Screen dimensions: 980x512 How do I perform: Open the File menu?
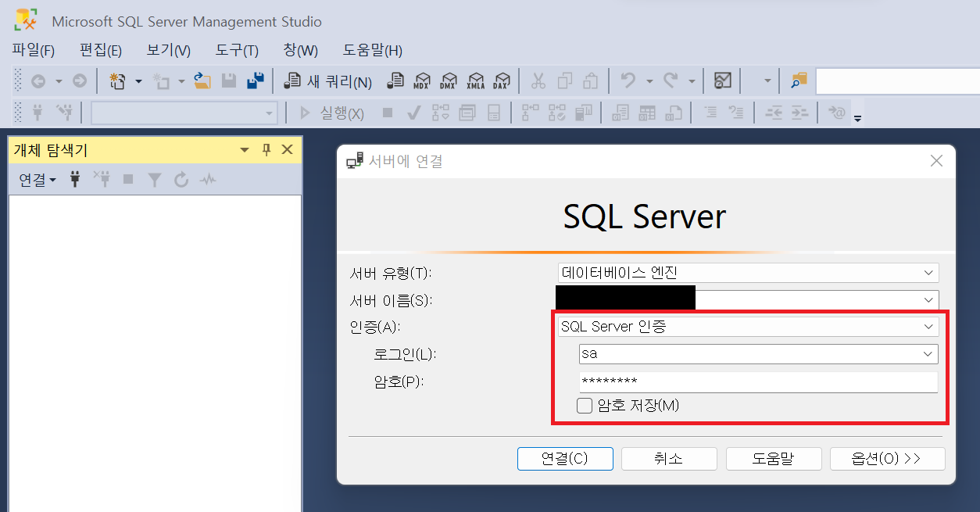34,51
